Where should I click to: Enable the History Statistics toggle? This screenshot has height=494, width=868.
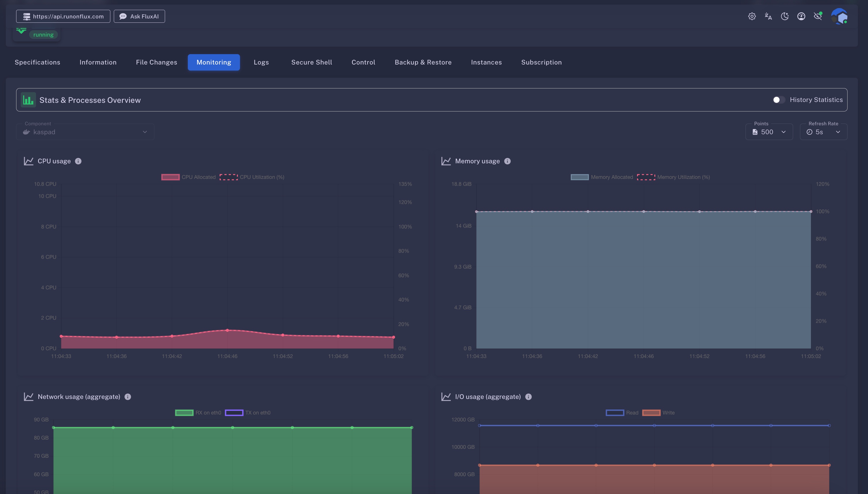pos(778,100)
